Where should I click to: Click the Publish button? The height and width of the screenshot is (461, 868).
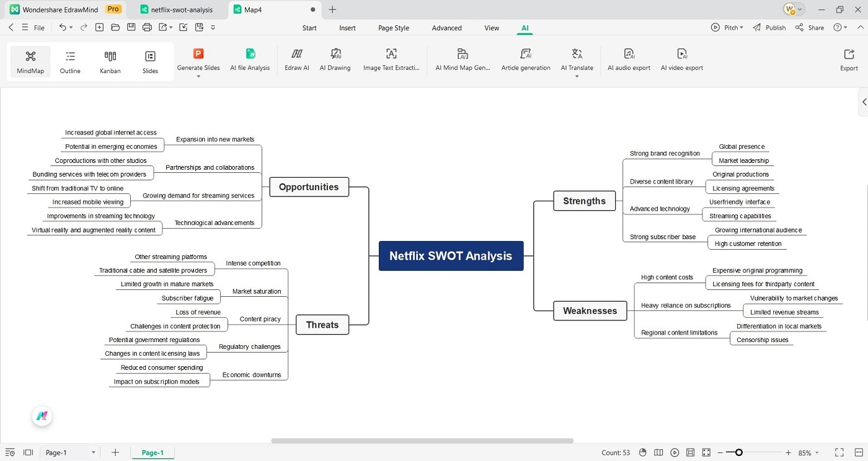coord(769,27)
